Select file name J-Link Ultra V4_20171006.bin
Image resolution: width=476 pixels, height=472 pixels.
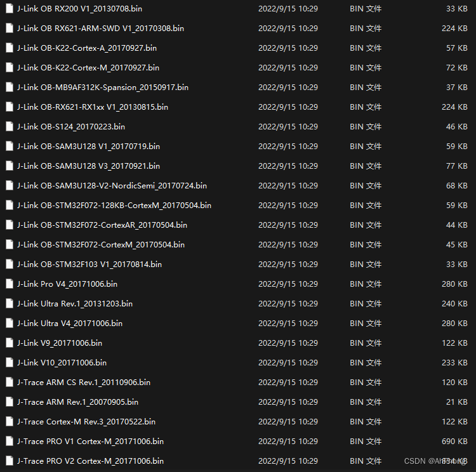(70, 324)
